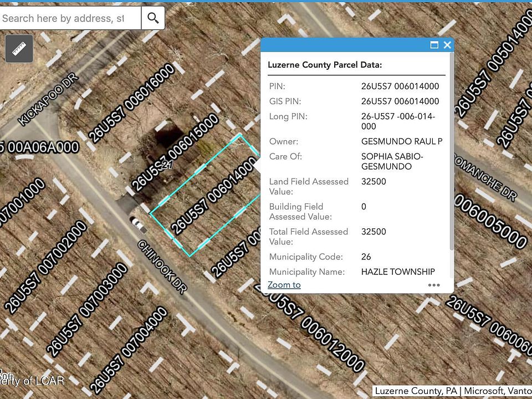Click parcel label 26U5S7 007003000
This screenshot has height=399, width=532.
(87, 309)
